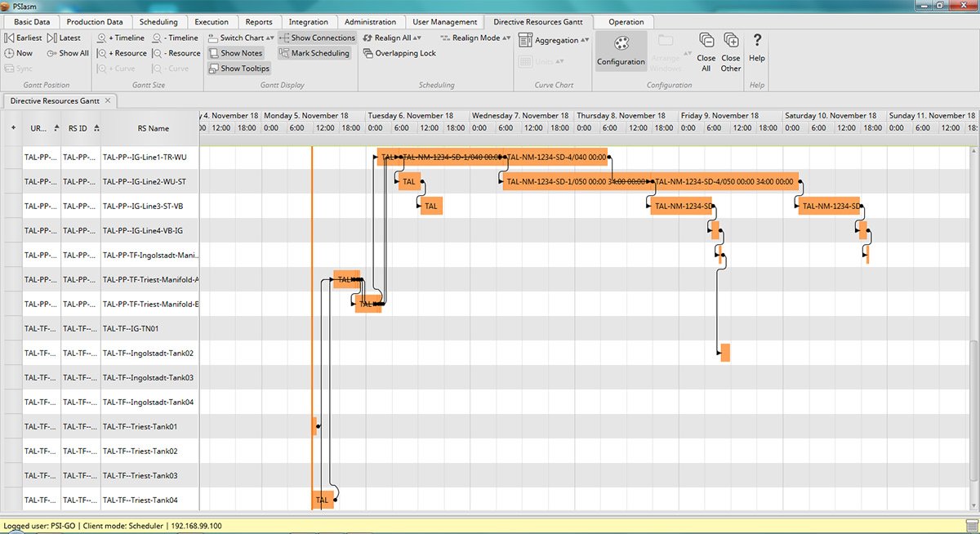Toggle Mark Scheduling
This screenshot has height=534, width=980.
point(314,53)
